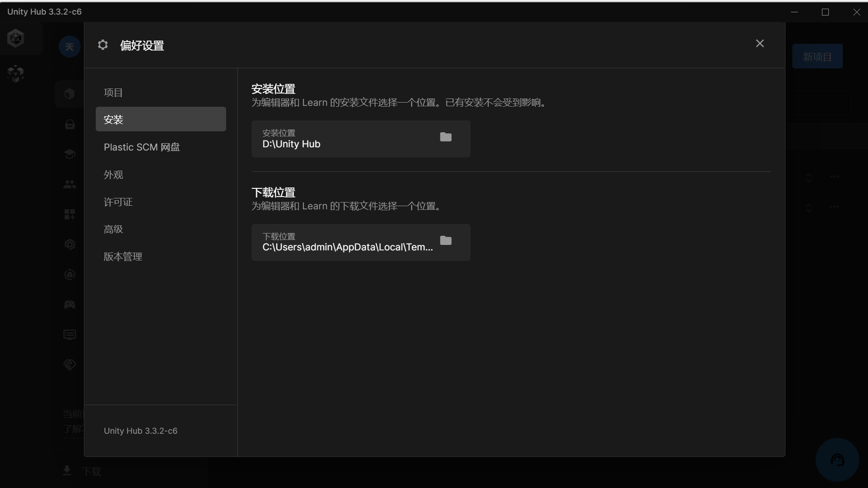This screenshot has width=868, height=488.
Task: Open the 项目 preferences section
Action: pos(160,93)
